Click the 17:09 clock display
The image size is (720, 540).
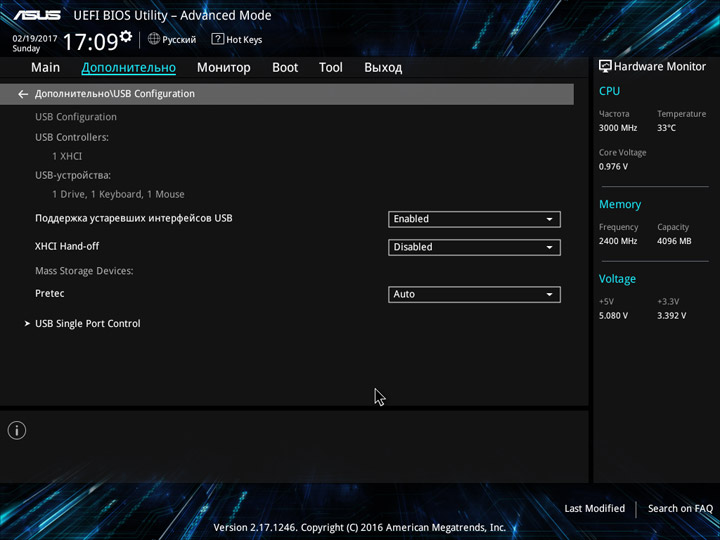(x=90, y=42)
